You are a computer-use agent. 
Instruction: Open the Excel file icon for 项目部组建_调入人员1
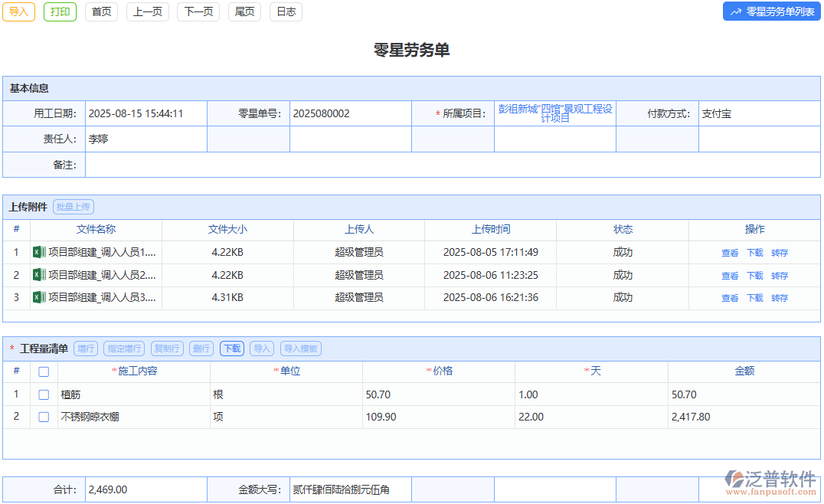click(39, 252)
